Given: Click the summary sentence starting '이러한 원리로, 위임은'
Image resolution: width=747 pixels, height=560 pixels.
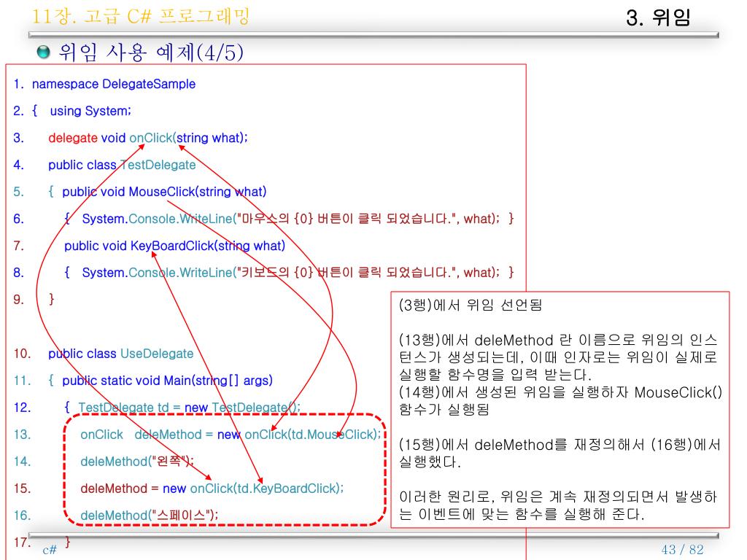Looking at the screenshot, I should [x=558, y=506].
